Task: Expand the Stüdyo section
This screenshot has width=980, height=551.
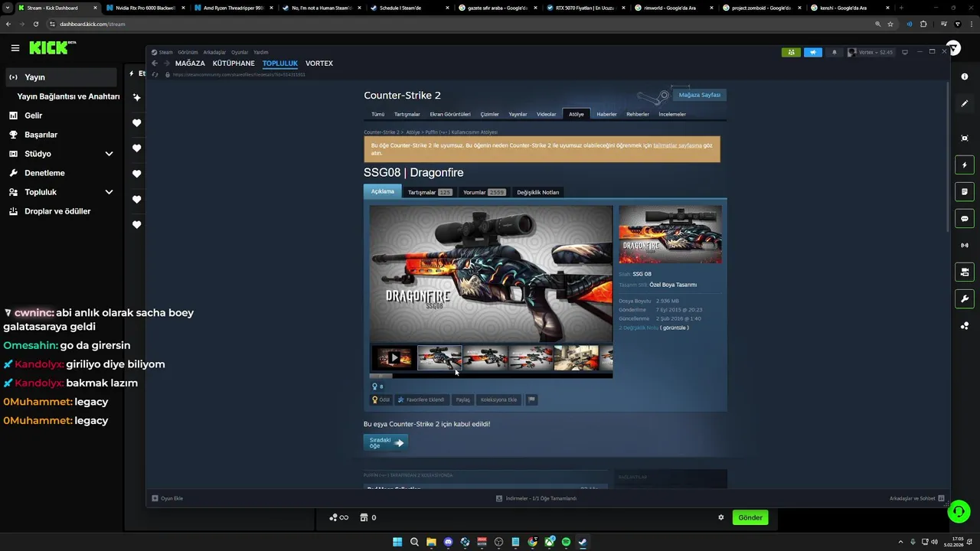Action: tap(61, 154)
